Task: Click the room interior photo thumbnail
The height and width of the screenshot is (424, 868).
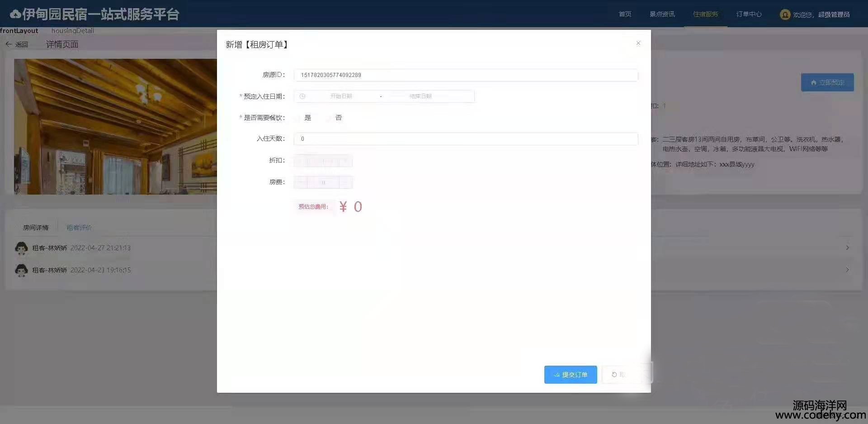Action: [x=115, y=127]
